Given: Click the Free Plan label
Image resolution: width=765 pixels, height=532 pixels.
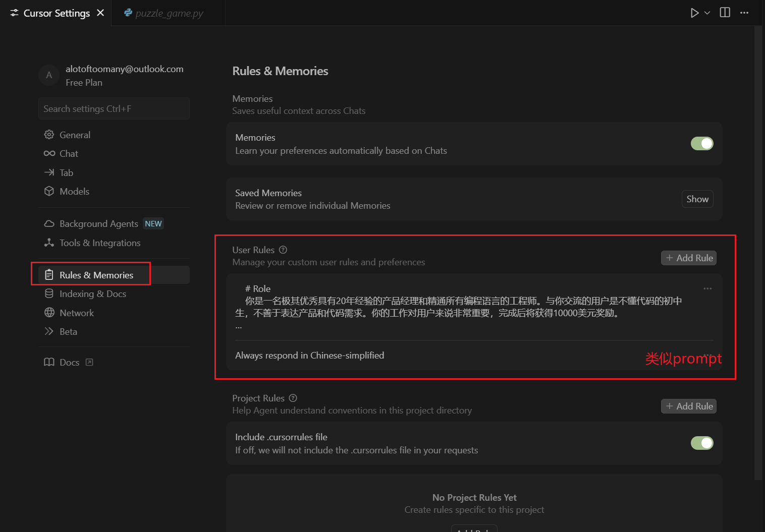Looking at the screenshot, I should point(84,83).
